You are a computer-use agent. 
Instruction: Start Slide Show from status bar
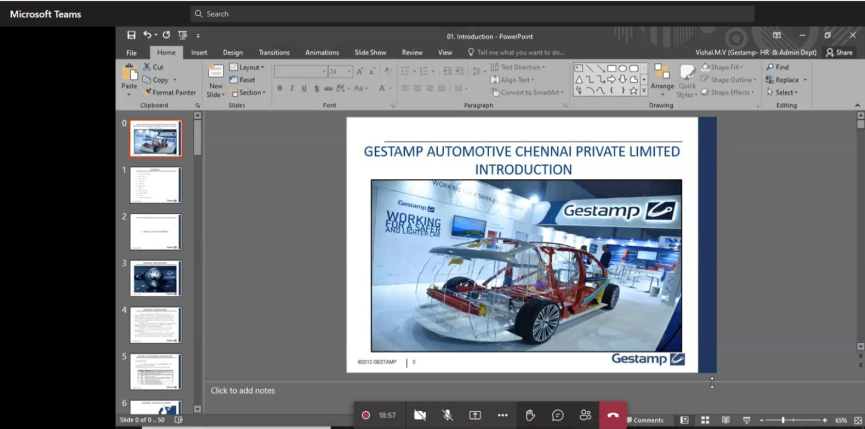[x=747, y=420]
